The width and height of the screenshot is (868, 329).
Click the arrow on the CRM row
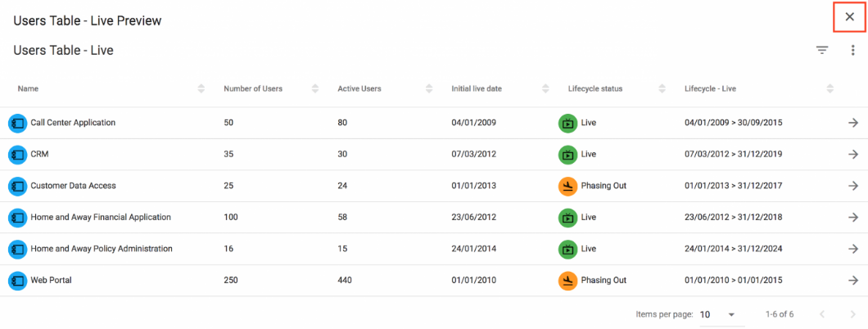click(x=853, y=154)
